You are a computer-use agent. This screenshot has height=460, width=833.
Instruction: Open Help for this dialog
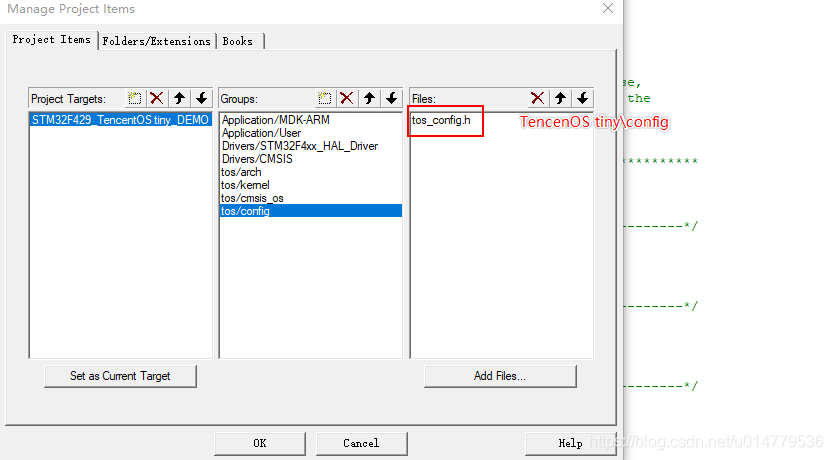(571, 444)
